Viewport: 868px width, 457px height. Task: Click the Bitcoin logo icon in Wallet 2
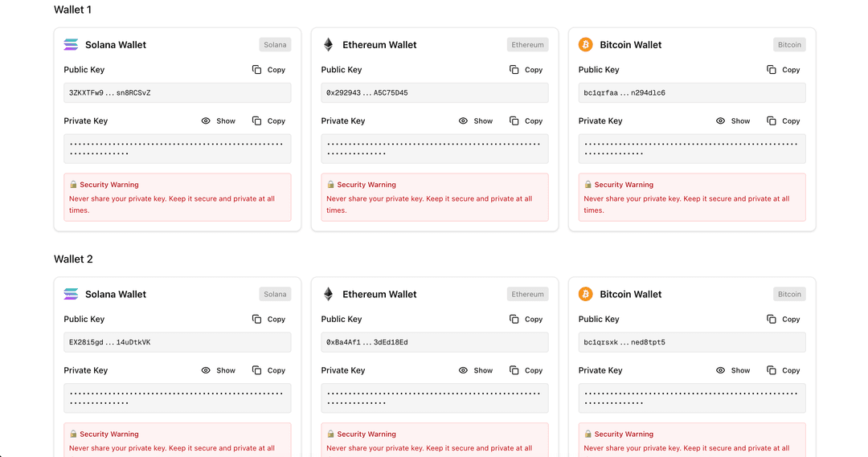585,294
